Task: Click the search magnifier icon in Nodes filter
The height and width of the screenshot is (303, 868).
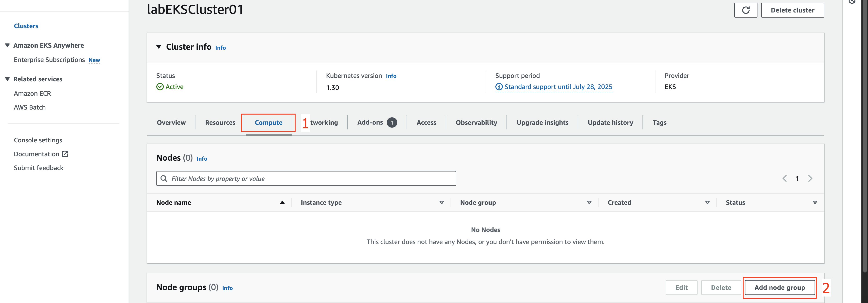Action: 164,178
